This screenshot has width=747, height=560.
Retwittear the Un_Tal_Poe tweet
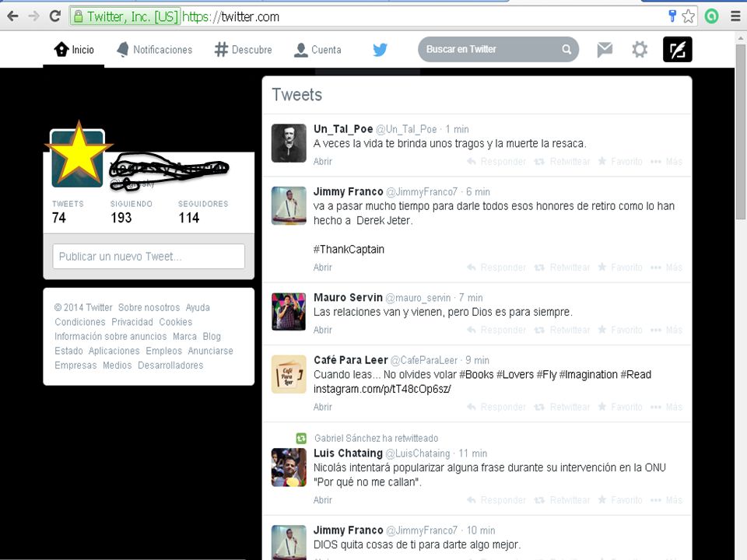click(x=562, y=162)
